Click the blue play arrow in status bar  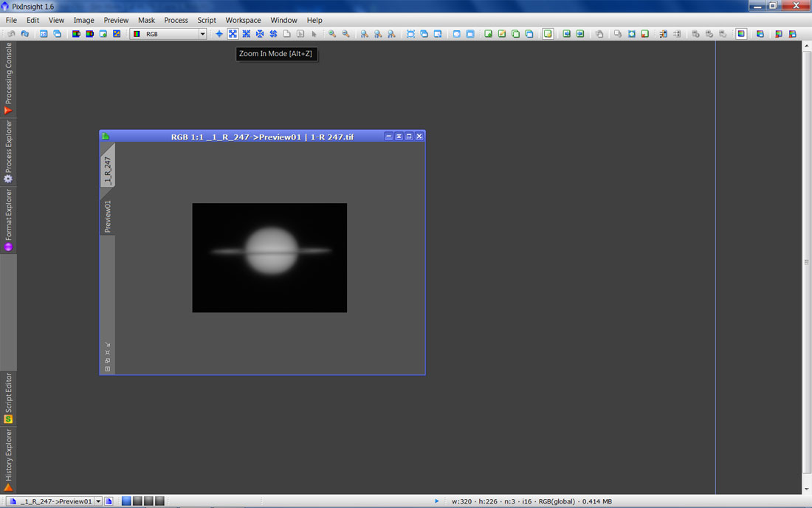pos(436,501)
